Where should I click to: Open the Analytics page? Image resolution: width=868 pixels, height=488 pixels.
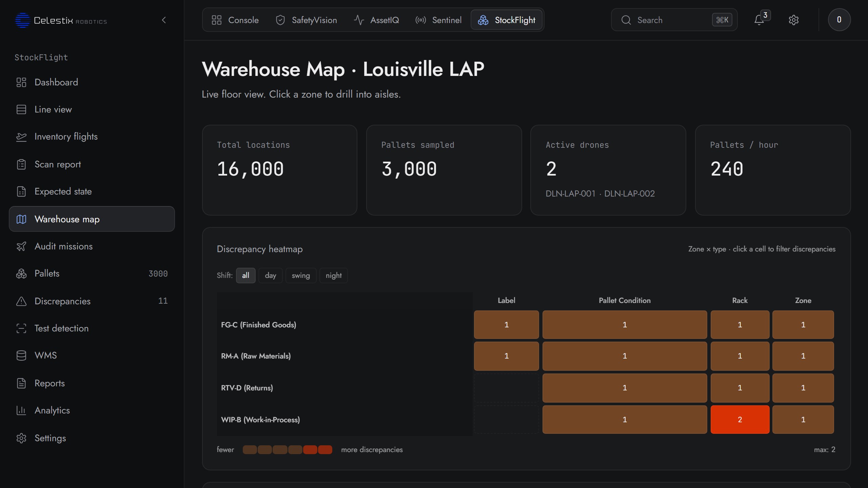coord(92,410)
